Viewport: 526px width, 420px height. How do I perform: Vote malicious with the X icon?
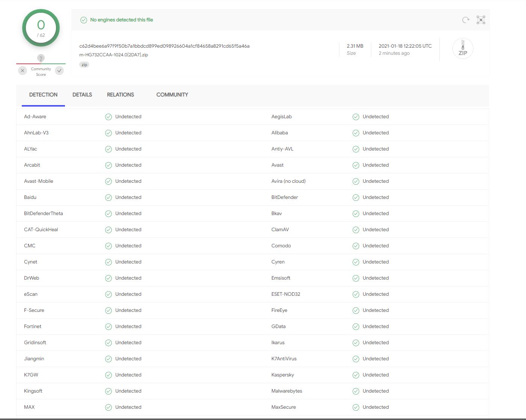coord(23,71)
